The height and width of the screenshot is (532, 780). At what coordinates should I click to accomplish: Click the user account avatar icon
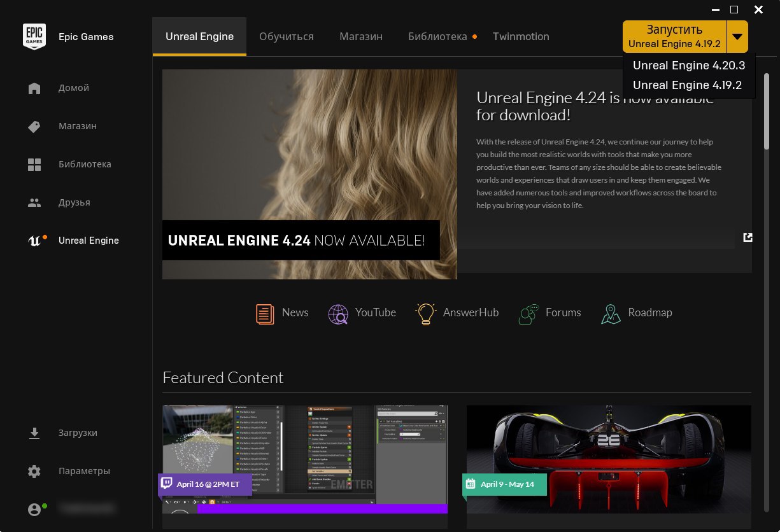tap(34, 509)
